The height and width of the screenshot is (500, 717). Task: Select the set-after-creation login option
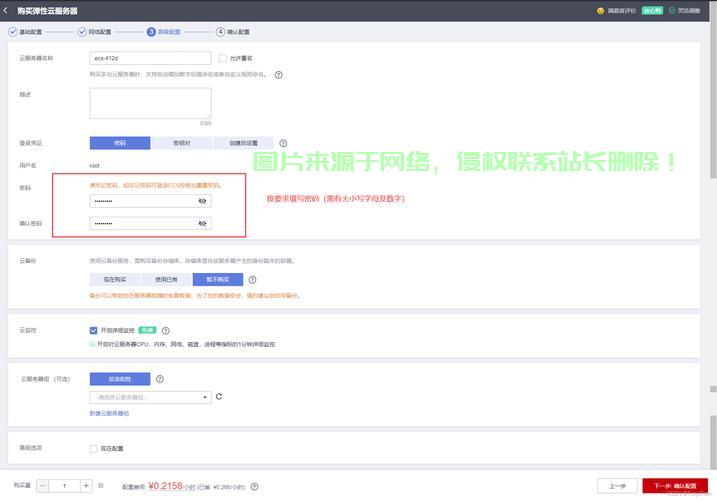click(243, 143)
